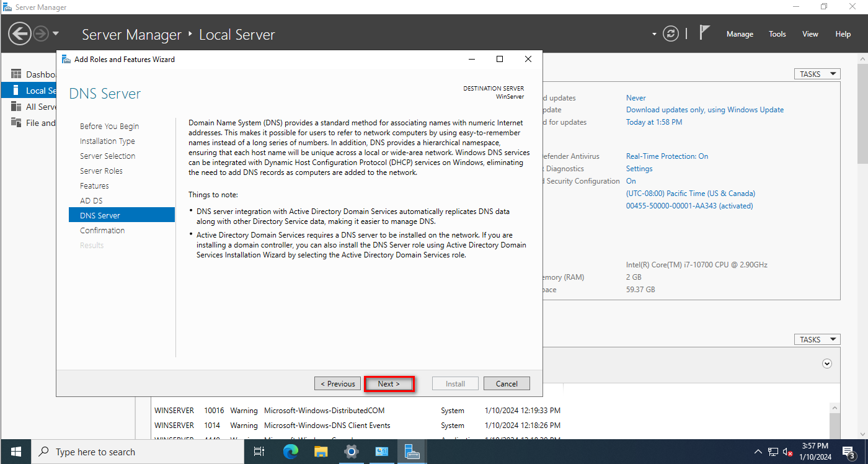Image resolution: width=868 pixels, height=464 pixels.
Task: Click the refresh icon in header
Action: pos(670,33)
